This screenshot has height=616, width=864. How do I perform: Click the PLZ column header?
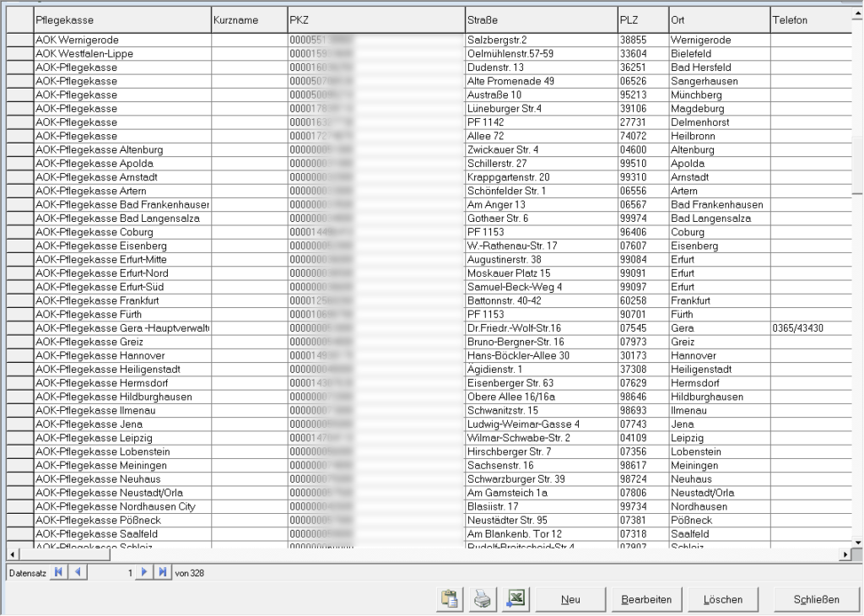click(x=642, y=19)
